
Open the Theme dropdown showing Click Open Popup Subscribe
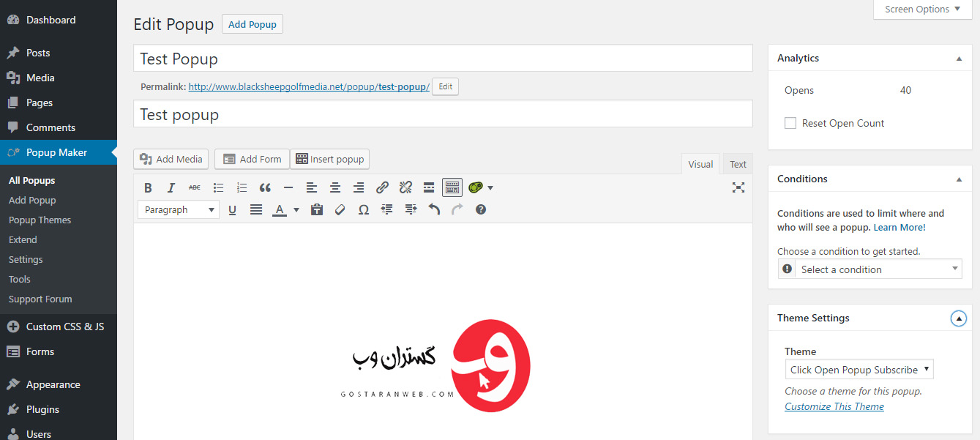pyautogui.click(x=859, y=370)
